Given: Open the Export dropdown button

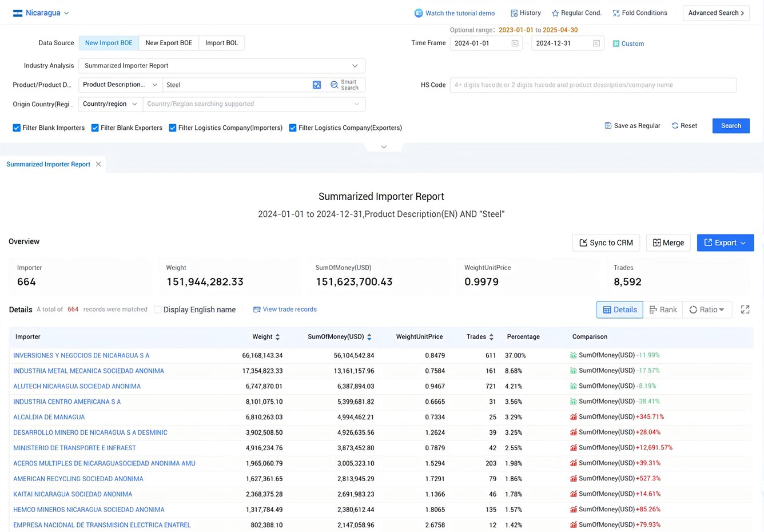Looking at the screenshot, I should (x=725, y=243).
